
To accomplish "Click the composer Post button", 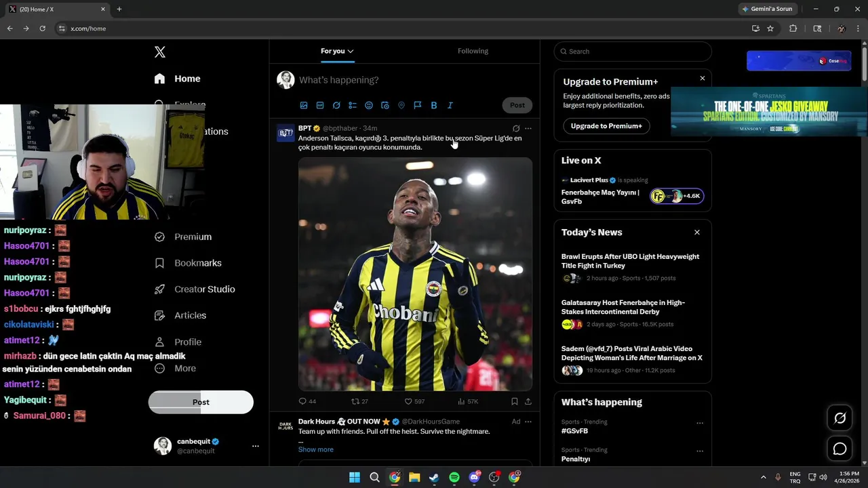I will click(x=517, y=105).
